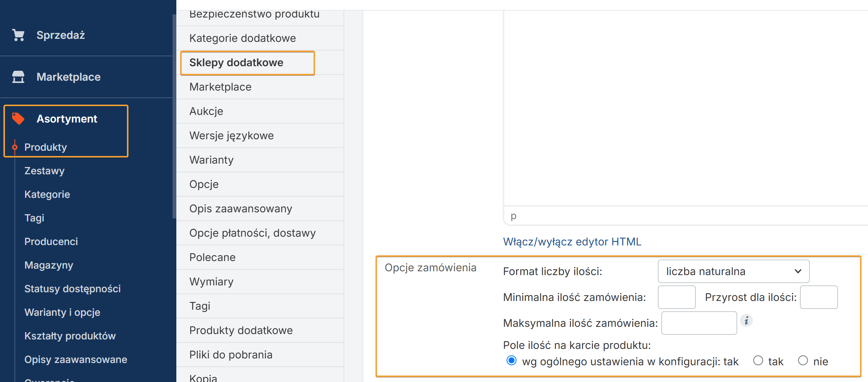Click the Minimalna ilość zamówienia field

676,297
